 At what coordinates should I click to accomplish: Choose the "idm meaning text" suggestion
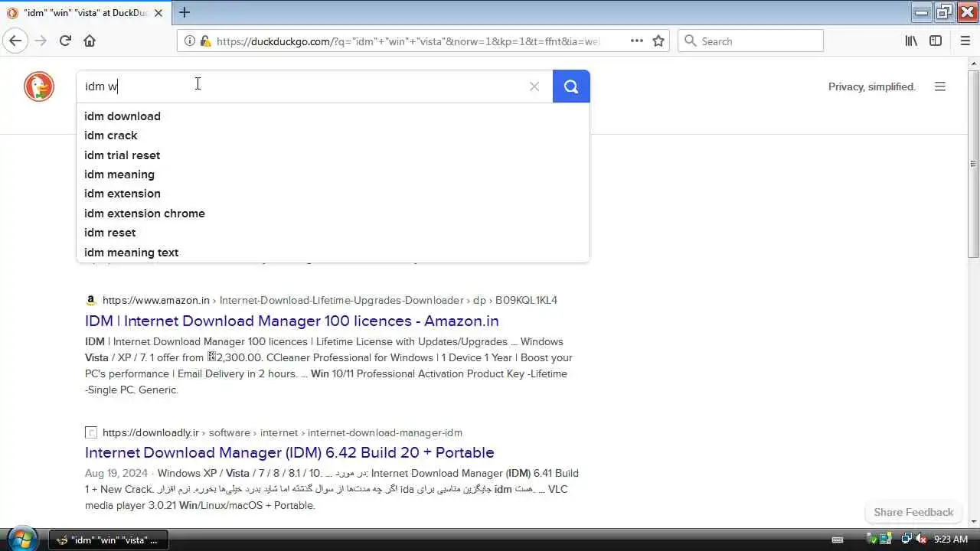click(333, 253)
